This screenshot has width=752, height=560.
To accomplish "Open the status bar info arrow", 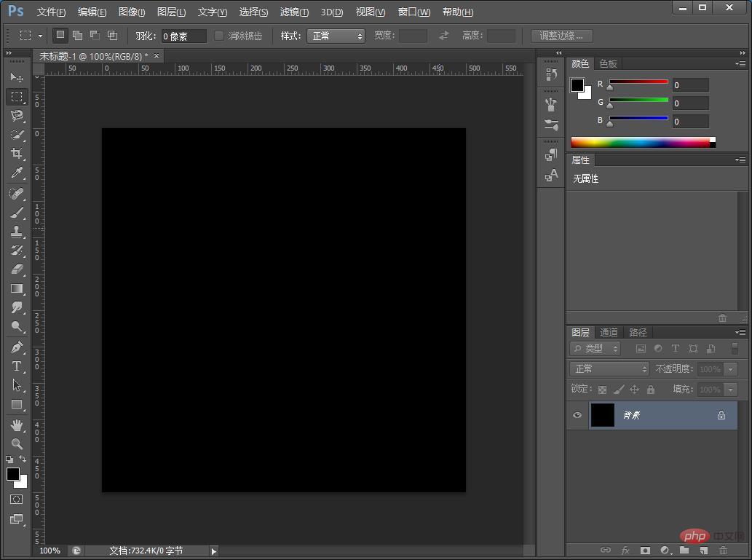I will (x=214, y=551).
